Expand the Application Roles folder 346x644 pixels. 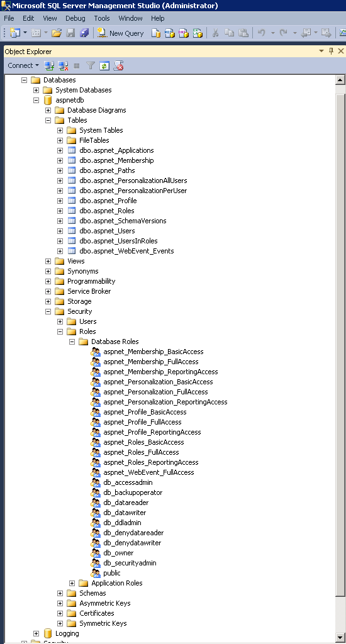(72, 583)
